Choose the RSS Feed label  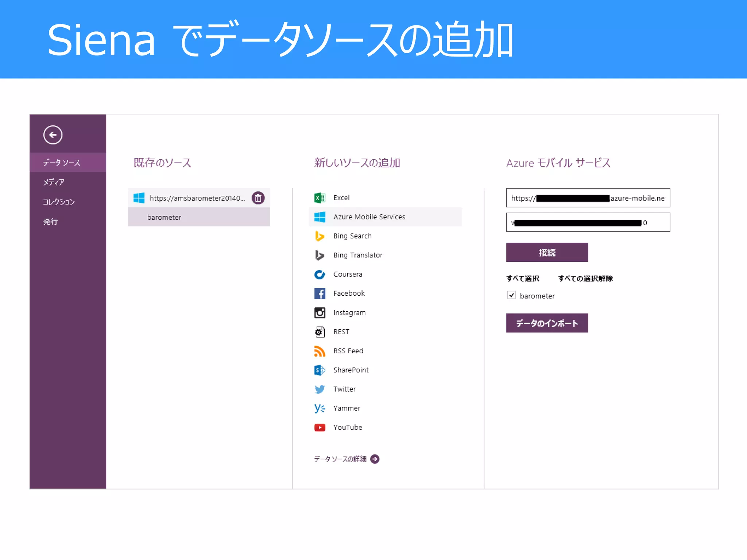tap(348, 351)
